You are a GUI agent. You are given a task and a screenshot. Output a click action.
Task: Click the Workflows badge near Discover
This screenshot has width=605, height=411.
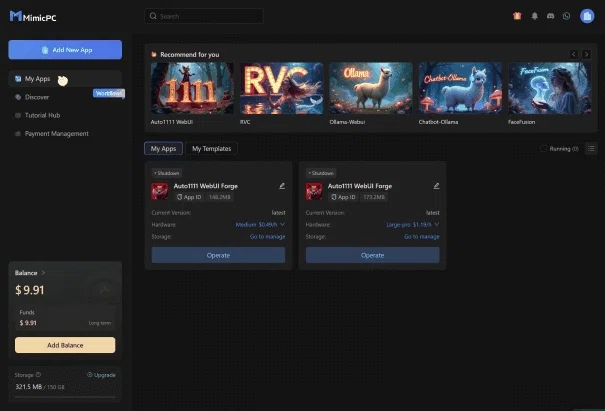click(109, 93)
